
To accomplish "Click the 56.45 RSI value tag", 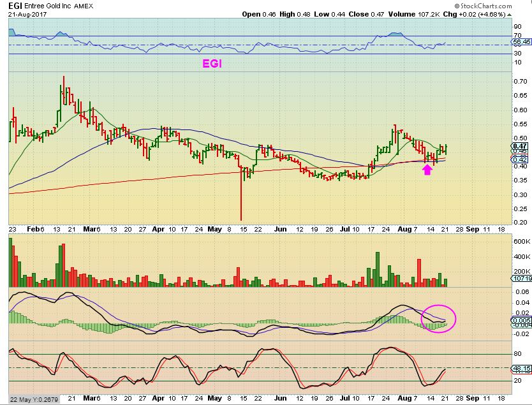I will tap(522, 41).
